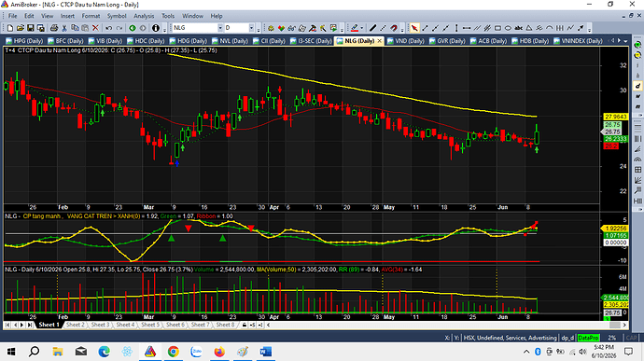Open drawing color dropdown arrow
The width and height of the screenshot is (644, 361).
pos(361,28)
